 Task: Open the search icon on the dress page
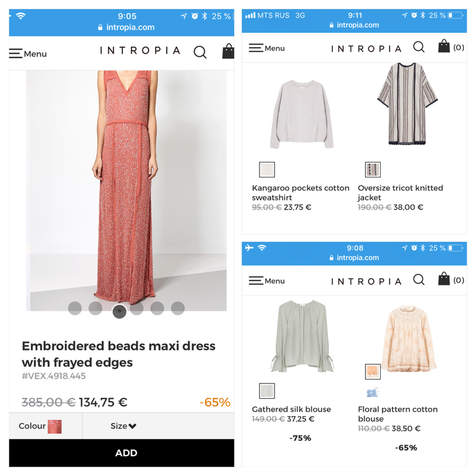coord(200,53)
